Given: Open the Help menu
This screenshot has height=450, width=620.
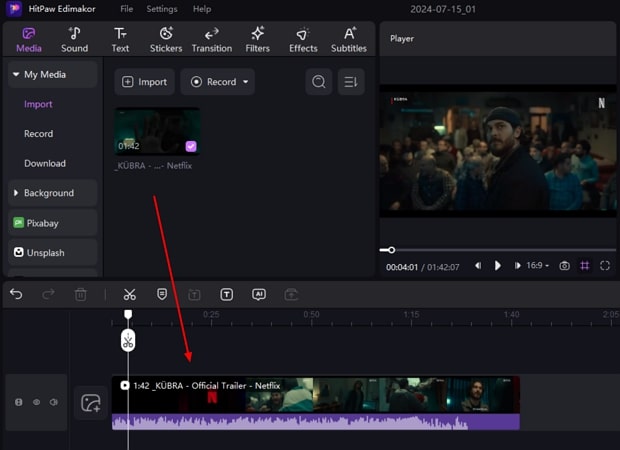Looking at the screenshot, I should click(202, 9).
